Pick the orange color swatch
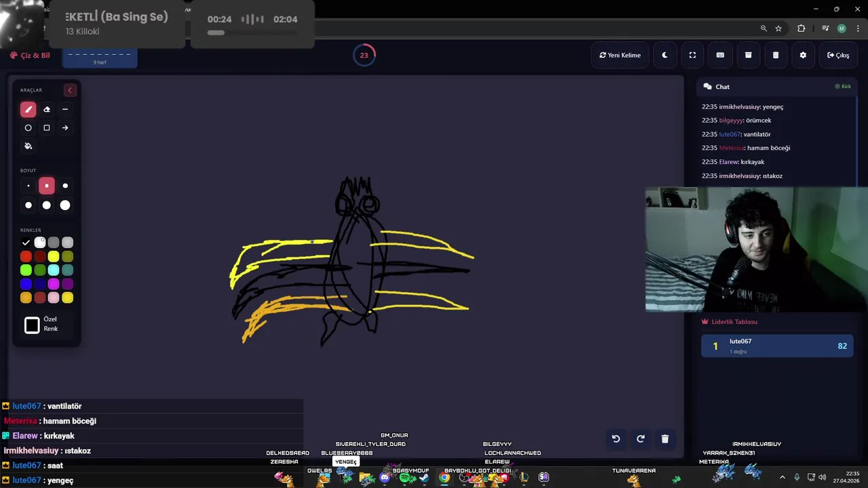 click(x=26, y=298)
